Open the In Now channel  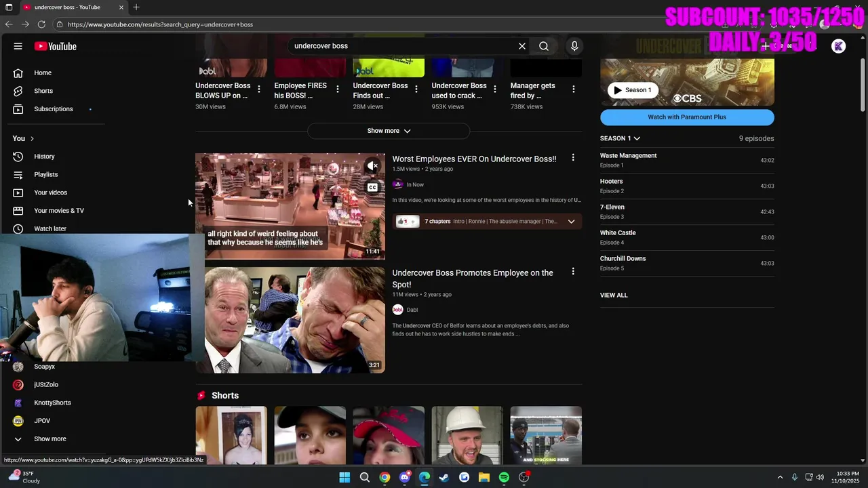click(x=415, y=184)
